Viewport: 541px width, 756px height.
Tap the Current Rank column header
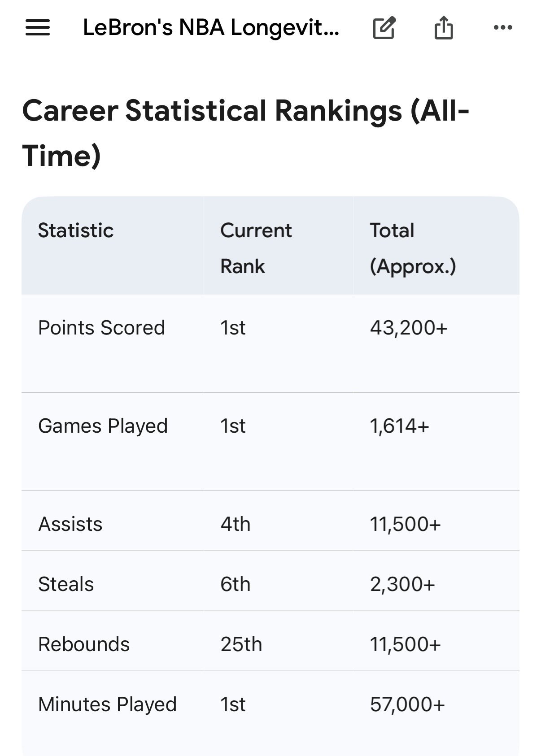pyautogui.click(x=256, y=248)
